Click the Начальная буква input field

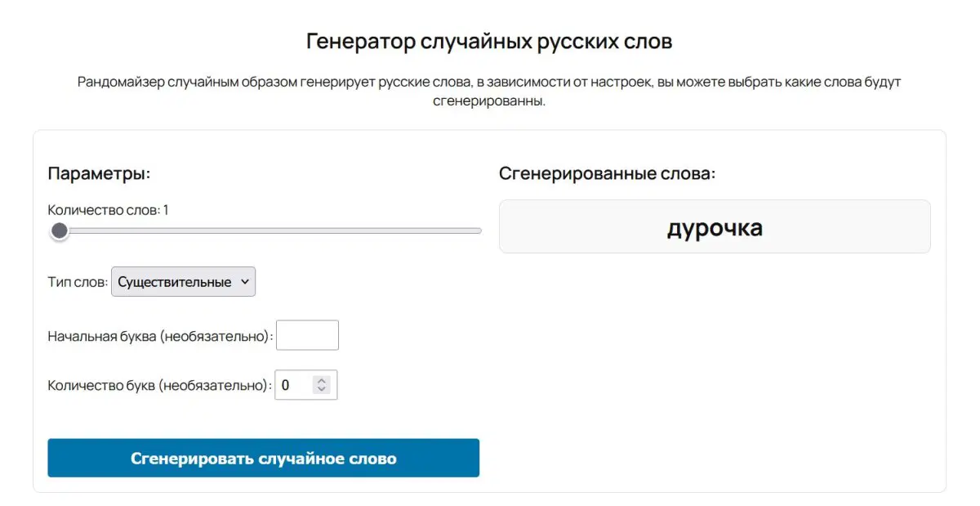[x=307, y=334]
